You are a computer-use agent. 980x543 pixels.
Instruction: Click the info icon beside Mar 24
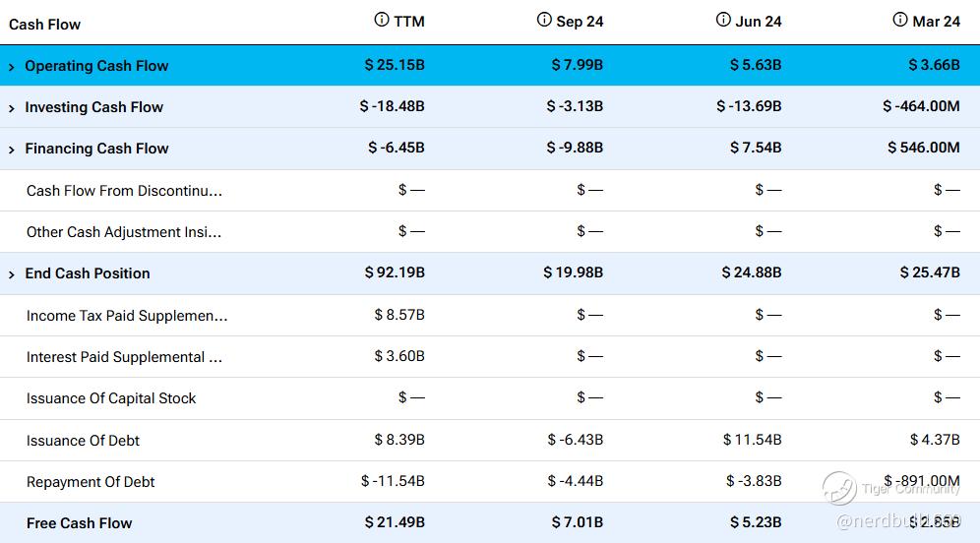tap(900, 20)
